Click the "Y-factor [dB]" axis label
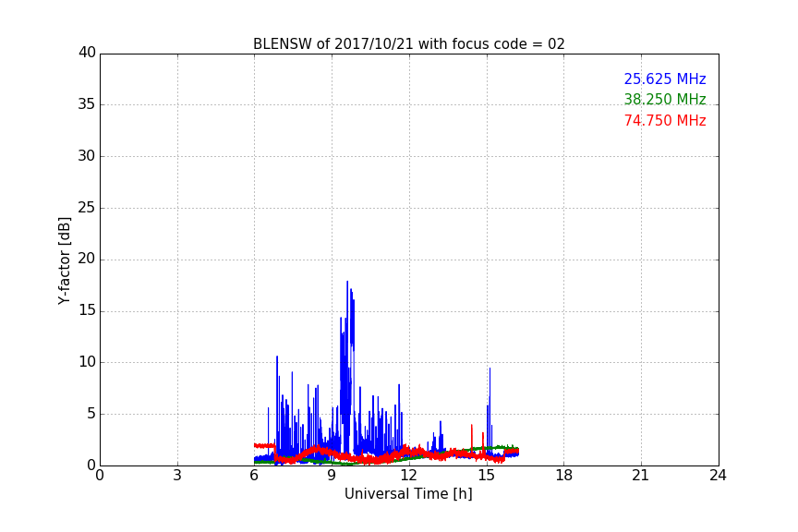The height and width of the screenshot is (532, 798). coord(65,260)
